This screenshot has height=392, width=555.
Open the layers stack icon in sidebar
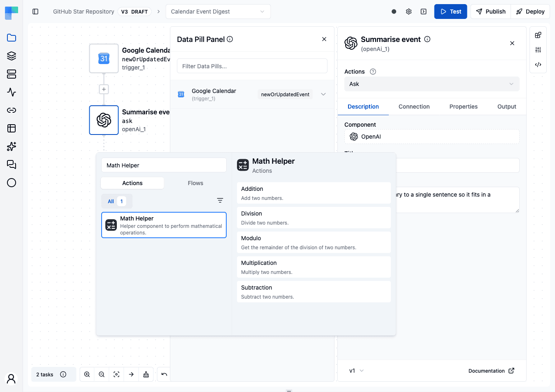12,56
